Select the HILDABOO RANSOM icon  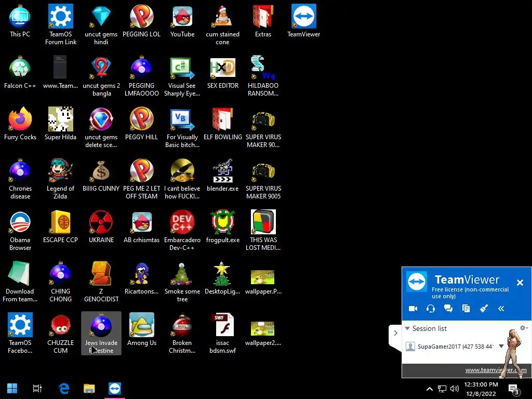tap(263, 76)
